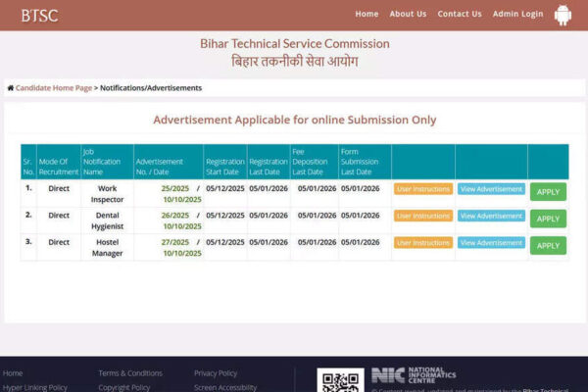Open the Home menu item
This screenshot has height=392, width=588.
(x=367, y=14)
